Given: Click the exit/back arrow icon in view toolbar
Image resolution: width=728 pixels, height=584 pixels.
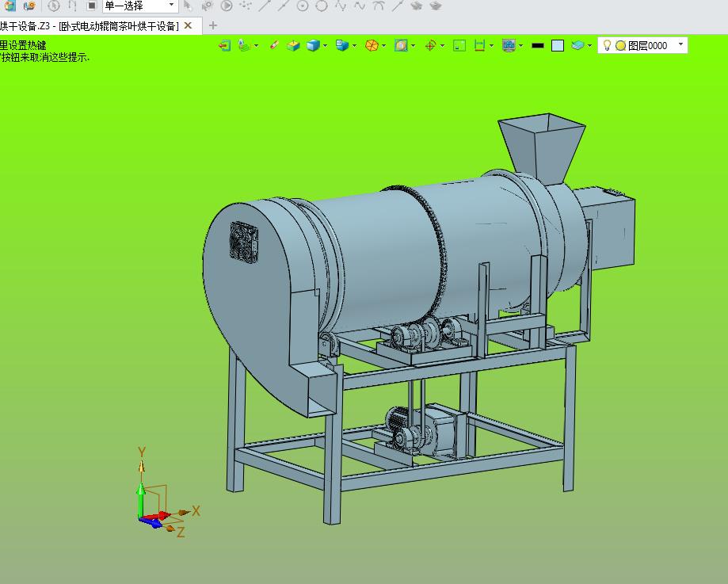Looking at the screenshot, I should (x=225, y=45).
